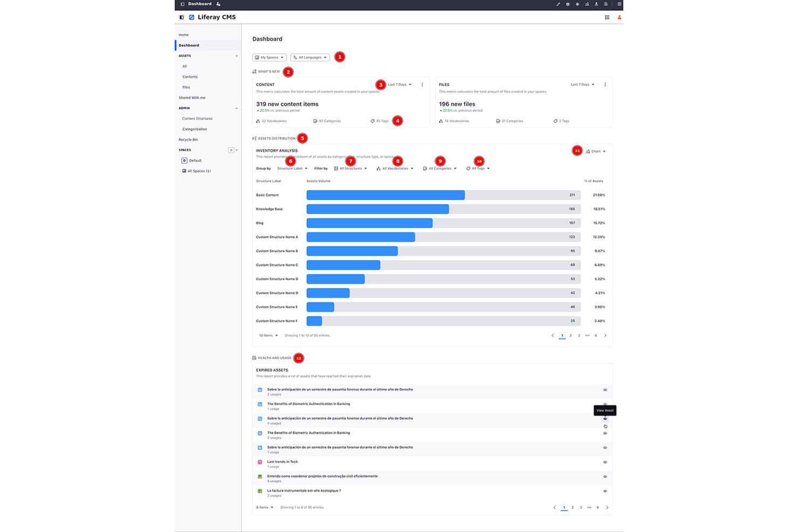Click the vocabulary icon next to 32 Vocabularies

point(258,121)
